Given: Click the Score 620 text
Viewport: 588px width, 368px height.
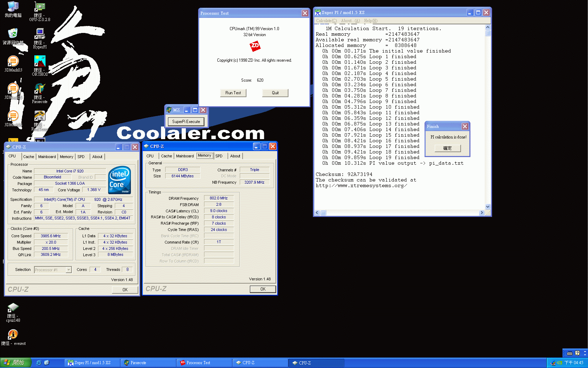Looking at the screenshot, I should click(252, 80).
